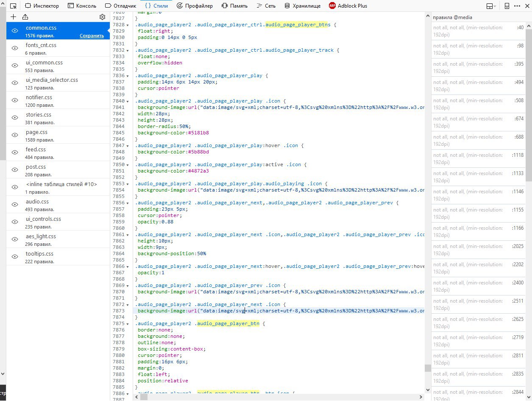Viewport: 532px width, 401px height.
Task: Fold the rule starting at line 7875
Action: point(128,324)
